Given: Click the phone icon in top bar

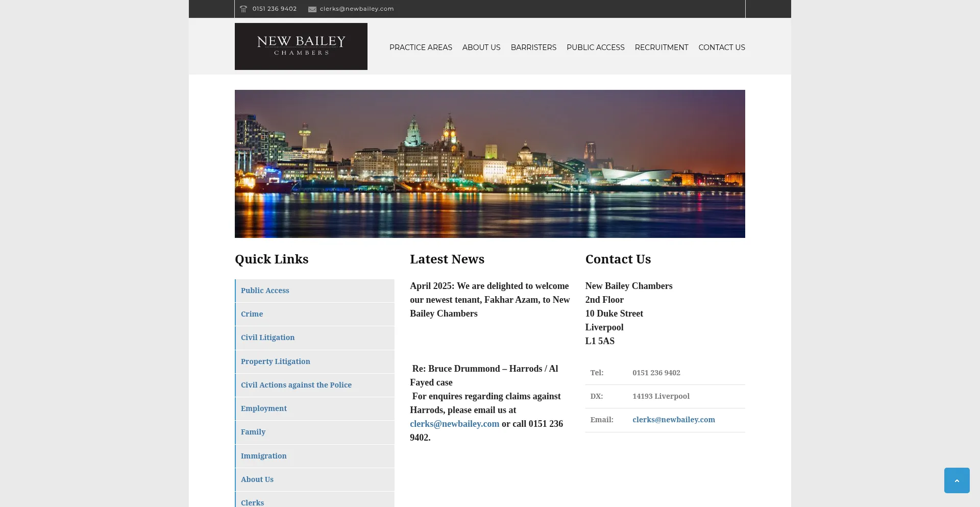Looking at the screenshot, I should tap(243, 9).
